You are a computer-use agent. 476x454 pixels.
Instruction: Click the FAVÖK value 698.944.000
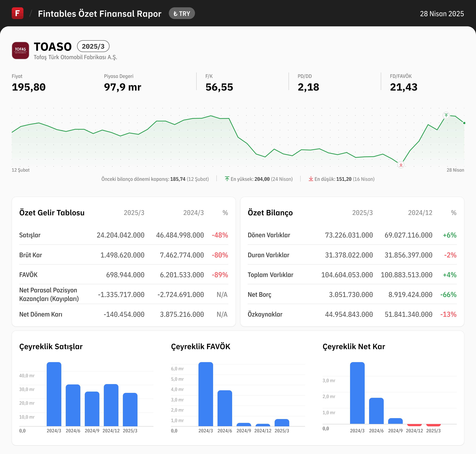[x=125, y=275]
